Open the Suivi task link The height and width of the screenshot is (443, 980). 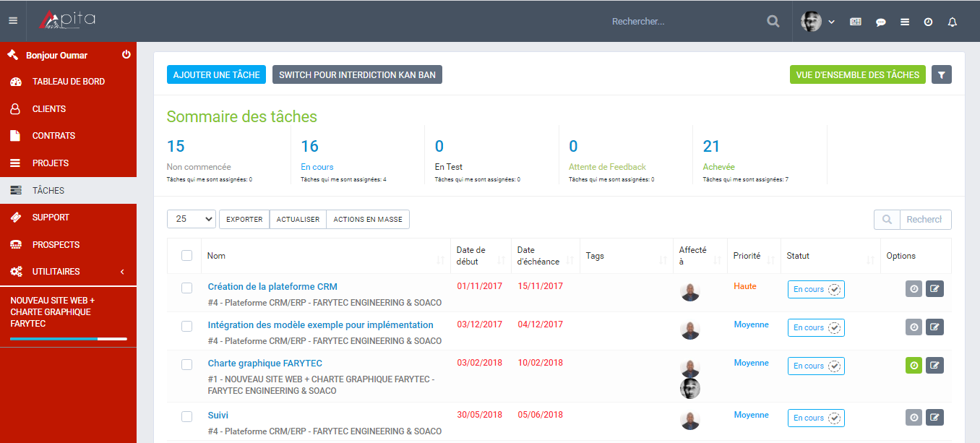pyautogui.click(x=218, y=416)
